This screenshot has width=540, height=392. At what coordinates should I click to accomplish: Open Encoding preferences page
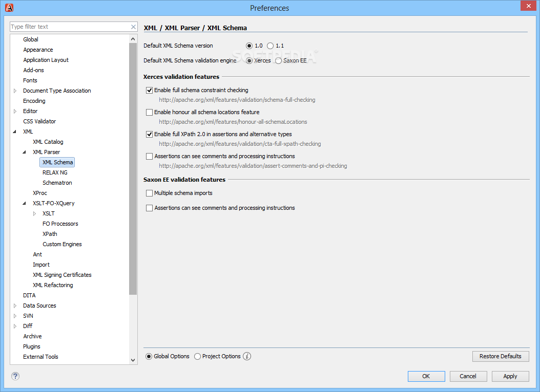[x=34, y=101]
